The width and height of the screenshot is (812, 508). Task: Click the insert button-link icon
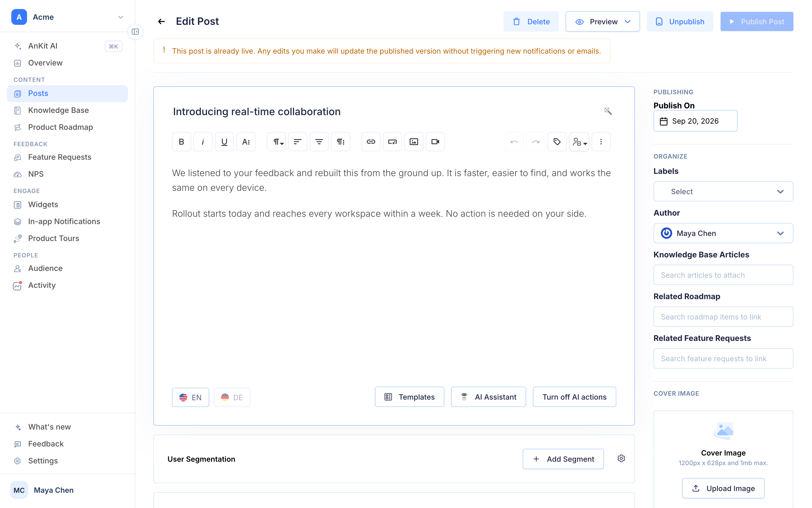click(392, 142)
